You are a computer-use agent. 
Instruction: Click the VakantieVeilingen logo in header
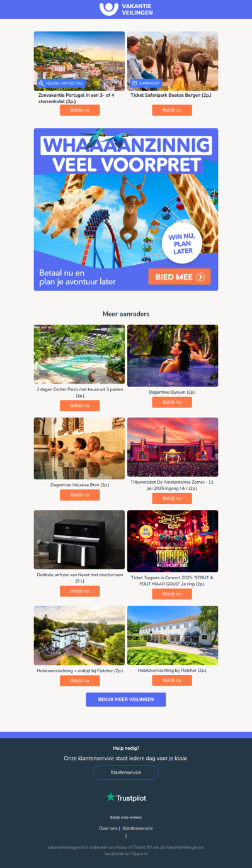click(126, 9)
